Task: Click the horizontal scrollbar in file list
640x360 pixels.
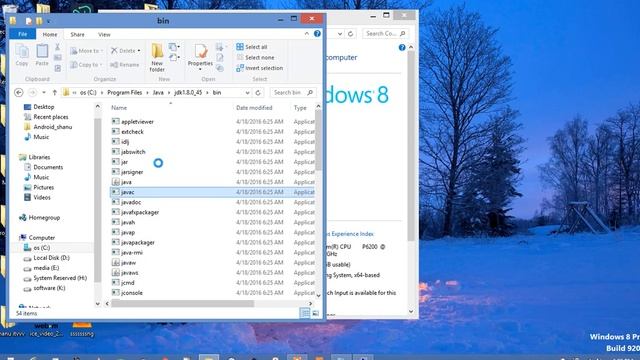Action: [x=182, y=304]
